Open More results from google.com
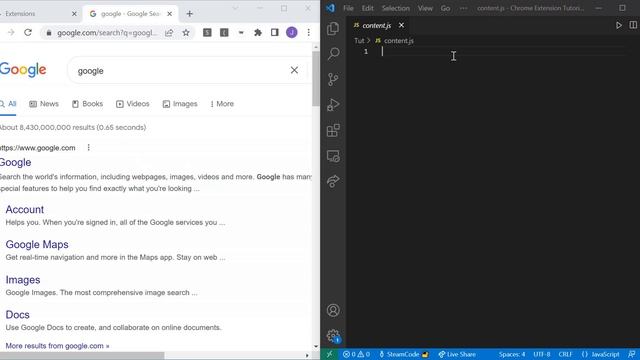640x360 pixels. click(x=58, y=346)
